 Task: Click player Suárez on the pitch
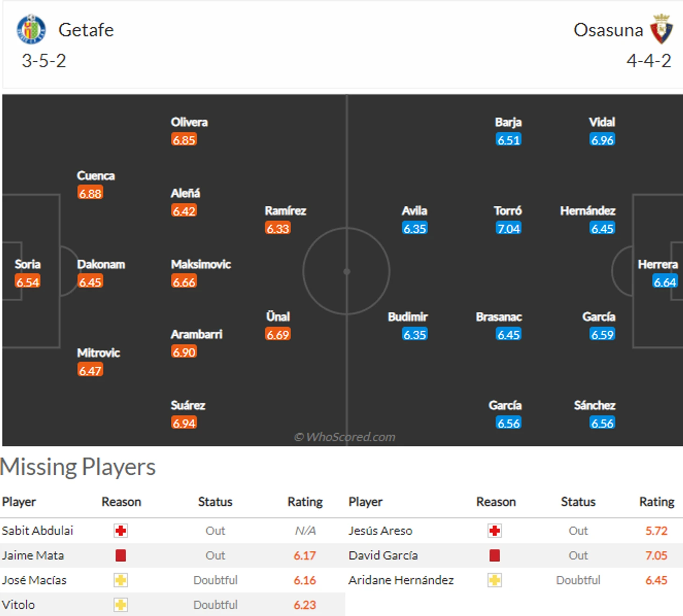[x=188, y=405]
